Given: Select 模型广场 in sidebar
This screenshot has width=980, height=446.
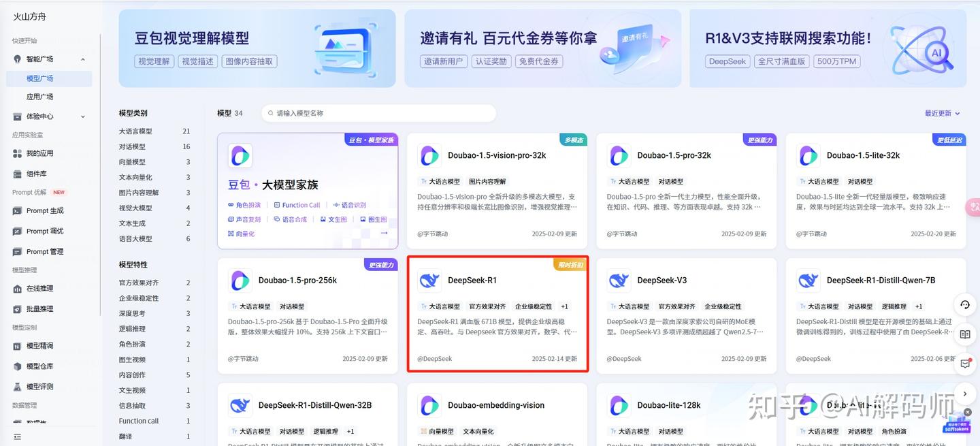Looking at the screenshot, I should [x=49, y=78].
